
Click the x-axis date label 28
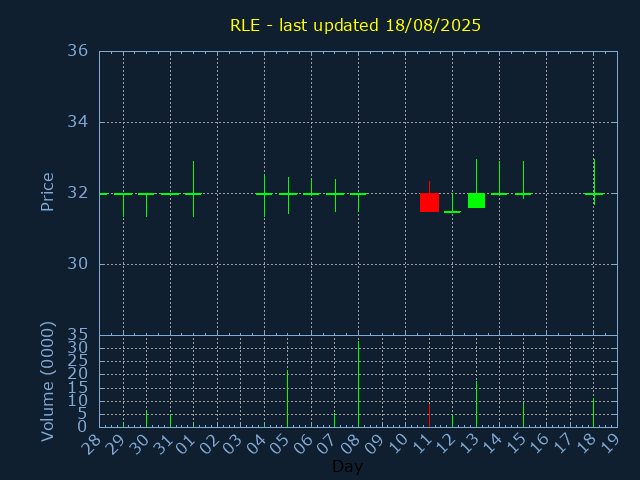pyautogui.click(x=91, y=444)
